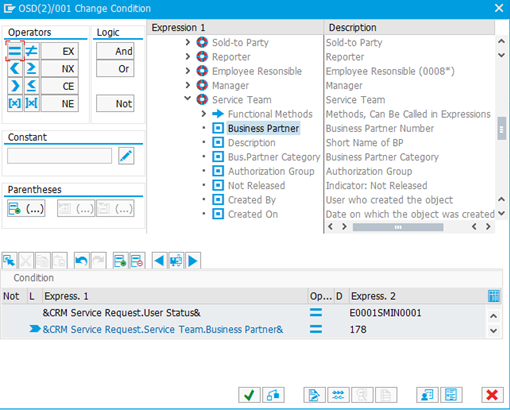Open the table settings grid icon

pyautogui.click(x=494, y=296)
